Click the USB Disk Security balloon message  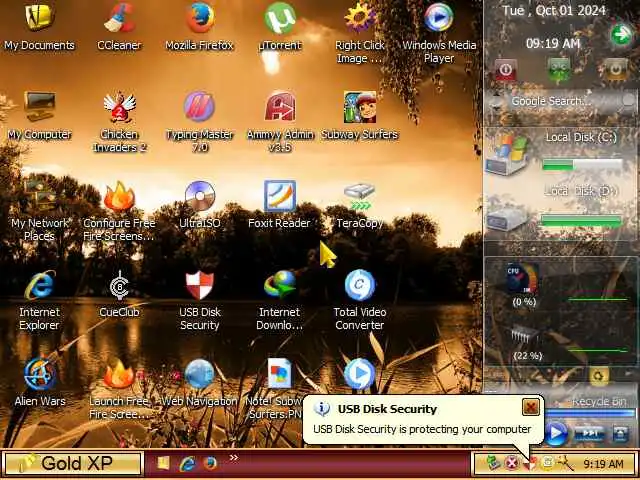pyautogui.click(x=422, y=429)
